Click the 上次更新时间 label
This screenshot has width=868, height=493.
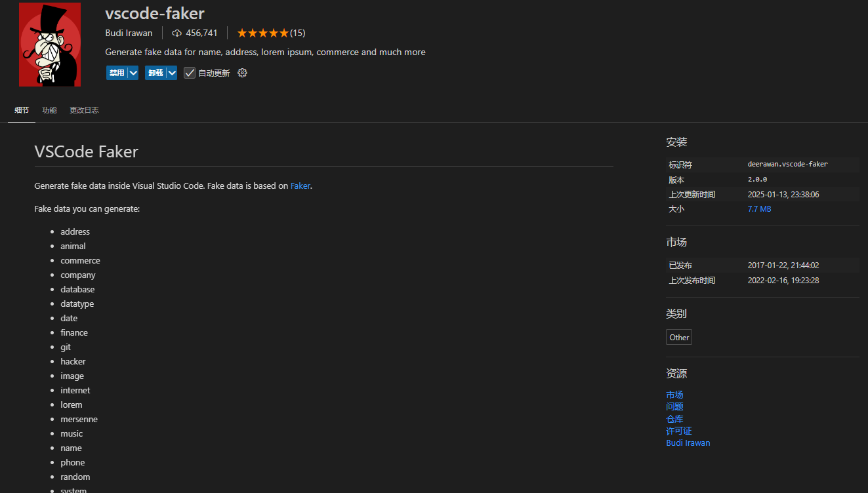click(x=692, y=194)
